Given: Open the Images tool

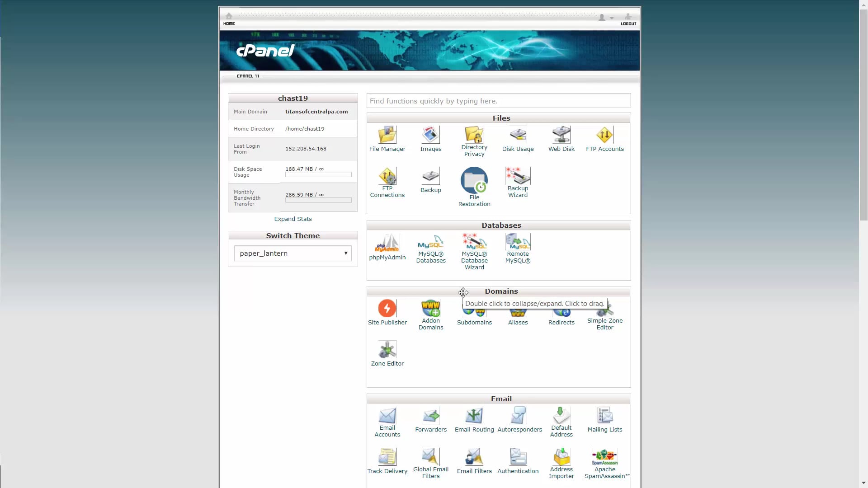Looking at the screenshot, I should click(430, 139).
